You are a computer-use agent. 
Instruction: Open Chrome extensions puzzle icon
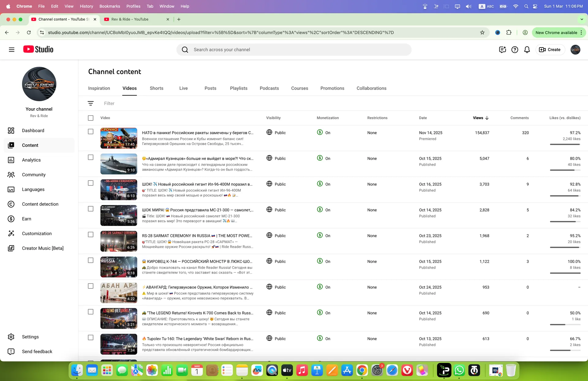pos(509,32)
